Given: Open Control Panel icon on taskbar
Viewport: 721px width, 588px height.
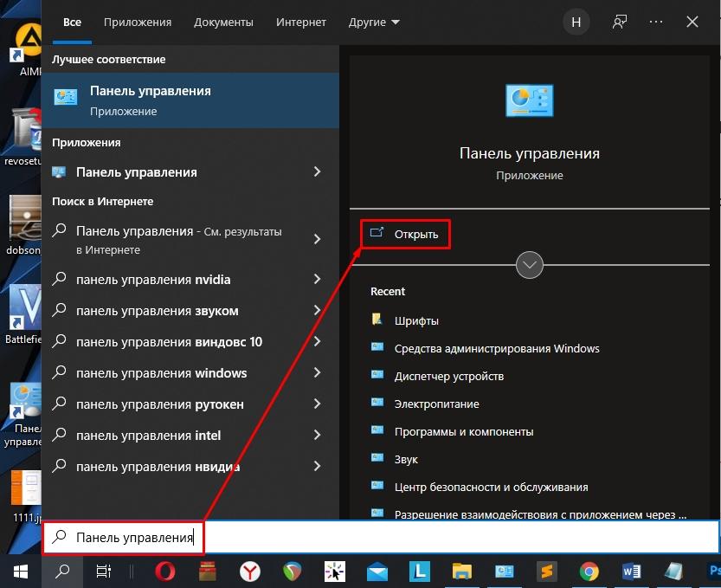Looking at the screenshot, I should tap(505, 572).
